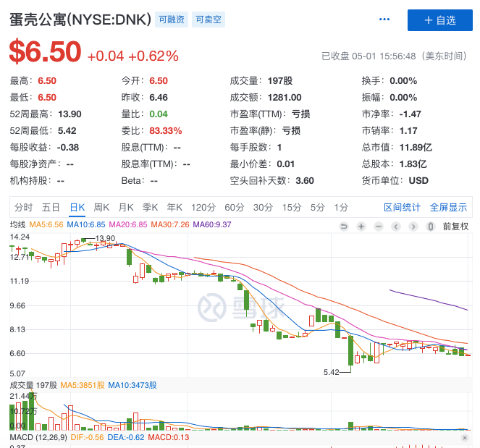The height and width of the screenshot is (448, 480).
Task: Switch to the 分时 intraday tab
Action: (x=24, y=207)
